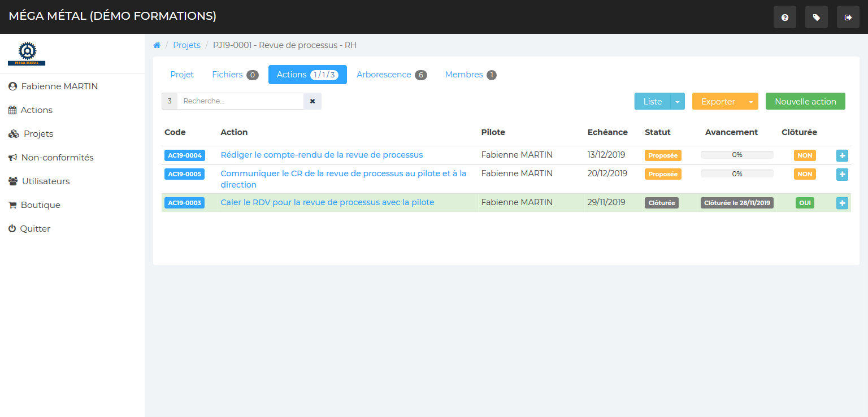Click the Nouvelle action button
The image size is (868, 417).
click(x=805, y=102)
